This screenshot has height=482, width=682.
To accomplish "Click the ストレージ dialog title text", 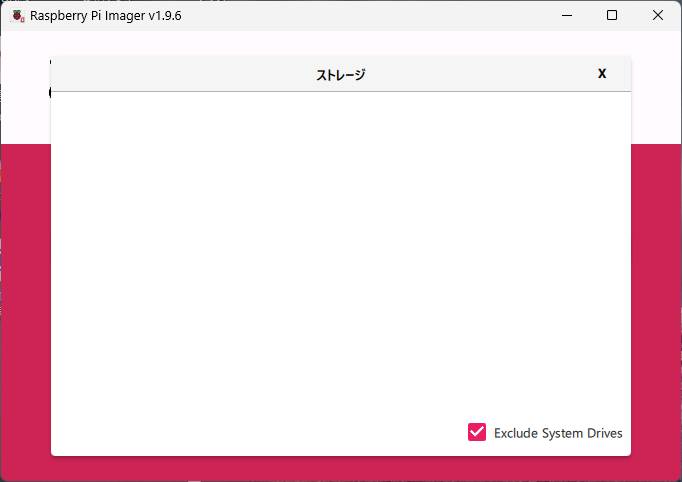I will (x=341, y=75).
